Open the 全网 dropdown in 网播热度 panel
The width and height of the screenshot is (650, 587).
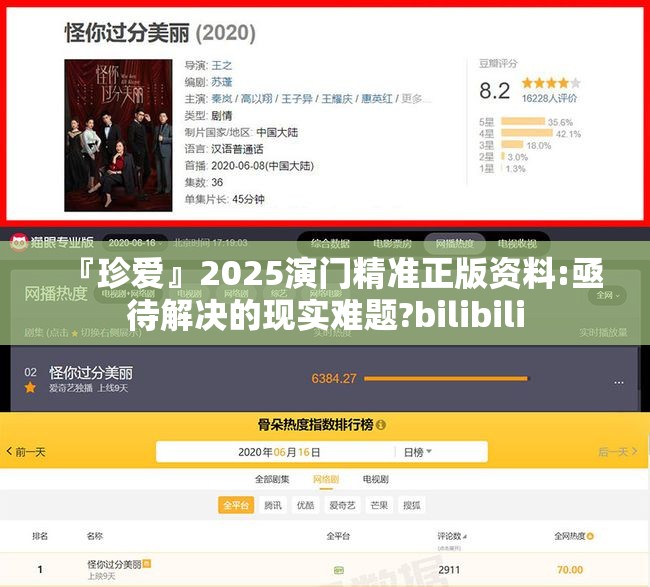pyautogui.click(x=608, y=295)
